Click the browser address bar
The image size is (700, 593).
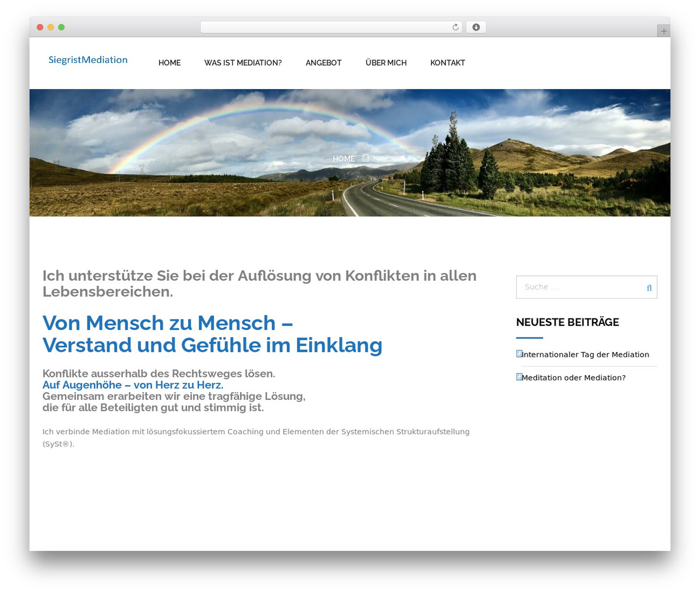pyautogui.click(x=331, y=27)
